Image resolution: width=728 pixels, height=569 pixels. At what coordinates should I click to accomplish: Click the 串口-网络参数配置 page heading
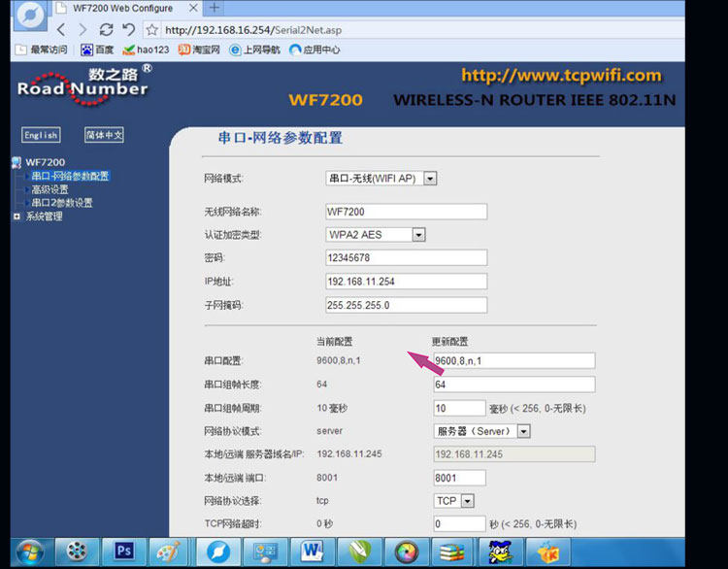click(280, 138)
